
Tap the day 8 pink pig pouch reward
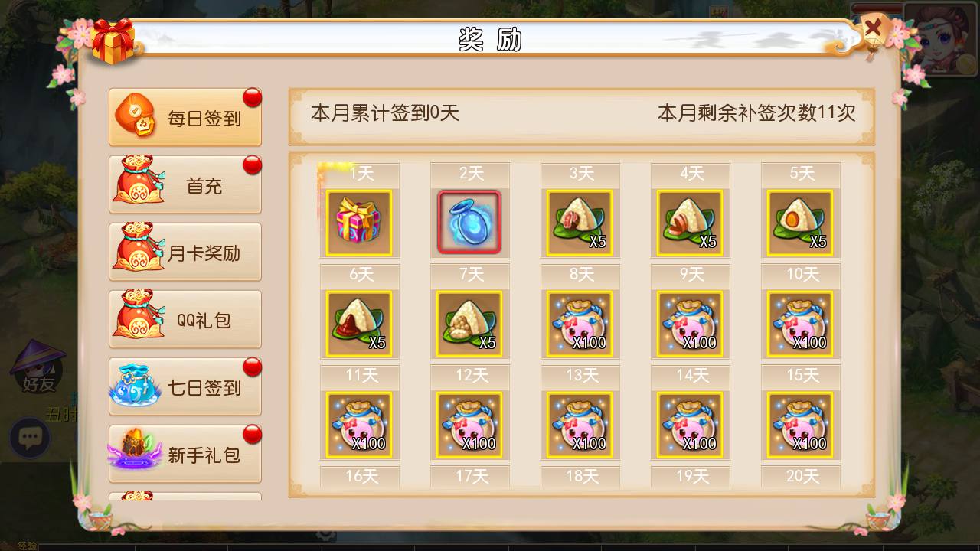[x=580, y=324]
